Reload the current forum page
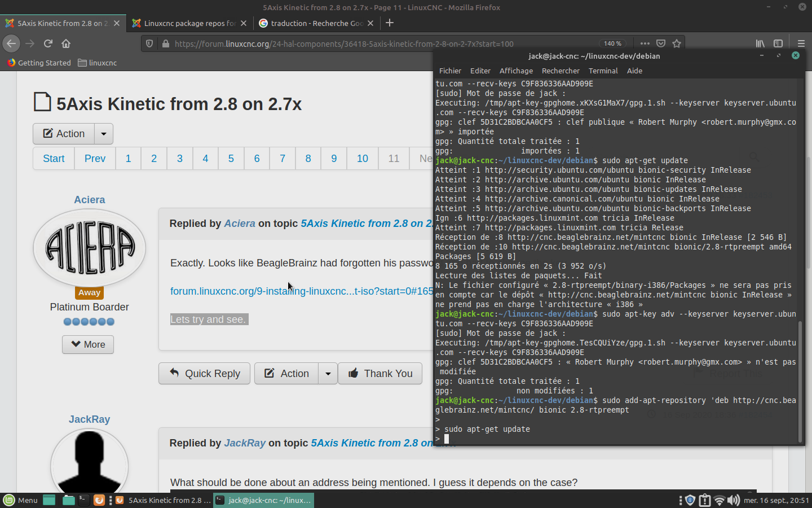812x508 pixels. [48, 43]
